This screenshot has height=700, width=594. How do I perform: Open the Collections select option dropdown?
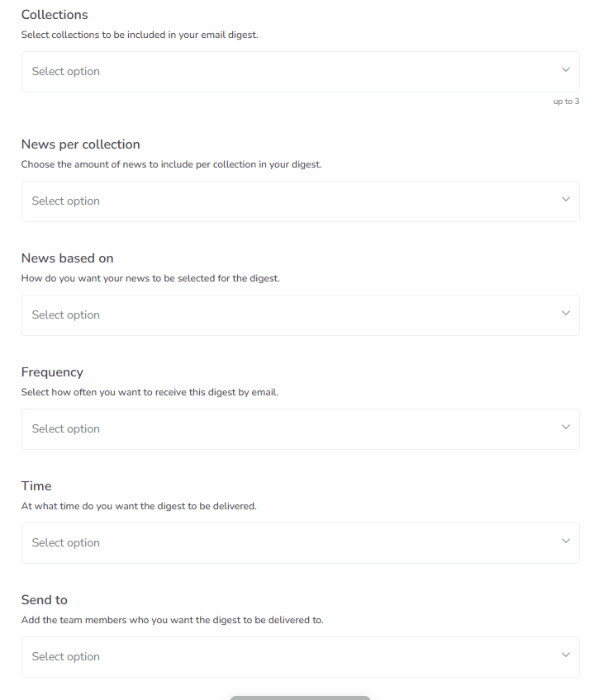click(x=300, y=71)
